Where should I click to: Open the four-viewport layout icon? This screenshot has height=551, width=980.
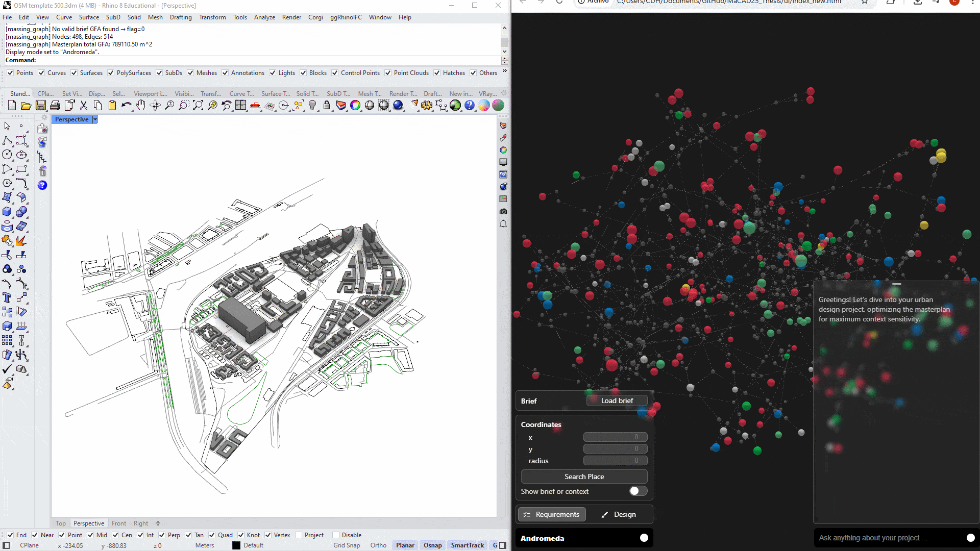[x=241, y=106]
